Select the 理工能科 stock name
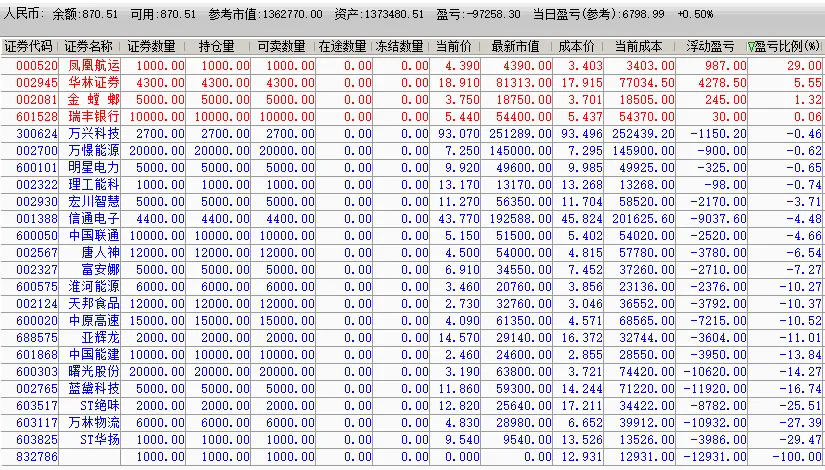825x470 pixels. tap(94, 185)
